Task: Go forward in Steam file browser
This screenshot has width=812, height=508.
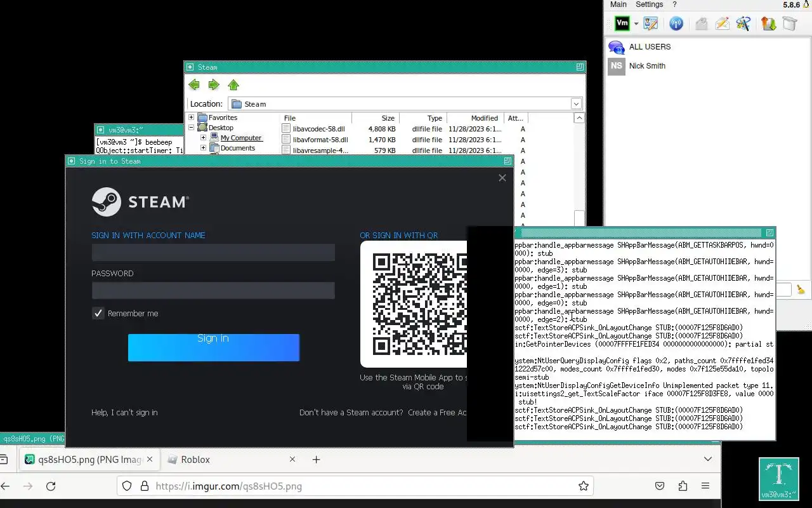Action: tap(214, 85)
